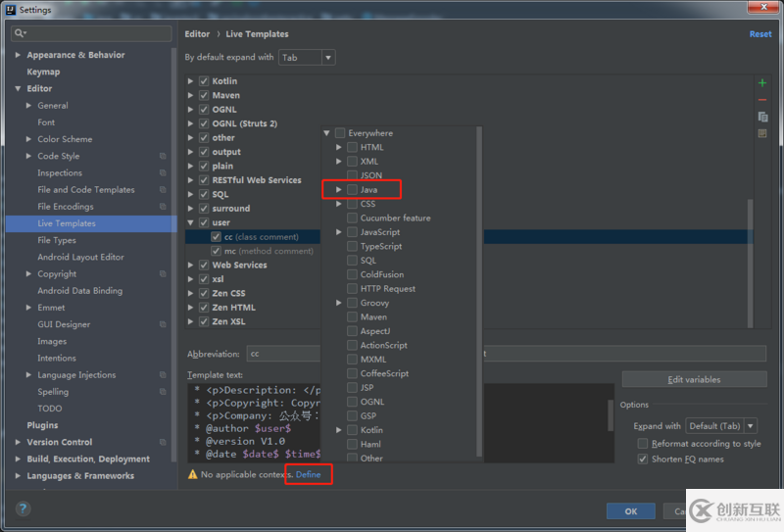
Task: Open the By default expand with dropdown
Action: (328, 58)
